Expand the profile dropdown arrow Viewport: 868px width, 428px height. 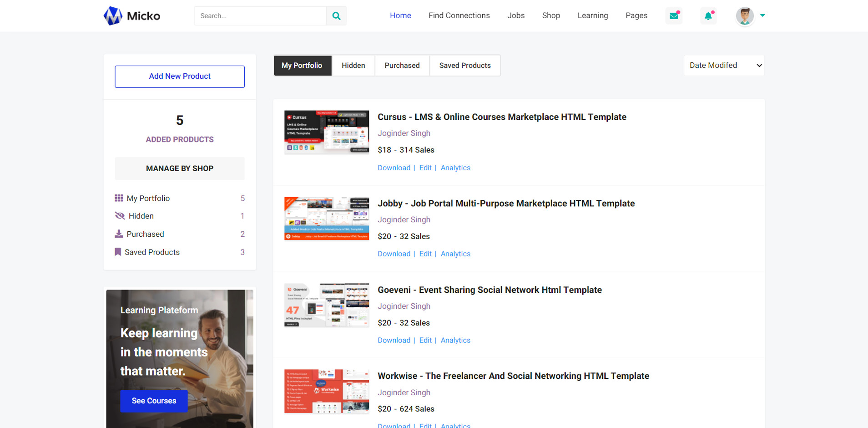pos(762,15)
